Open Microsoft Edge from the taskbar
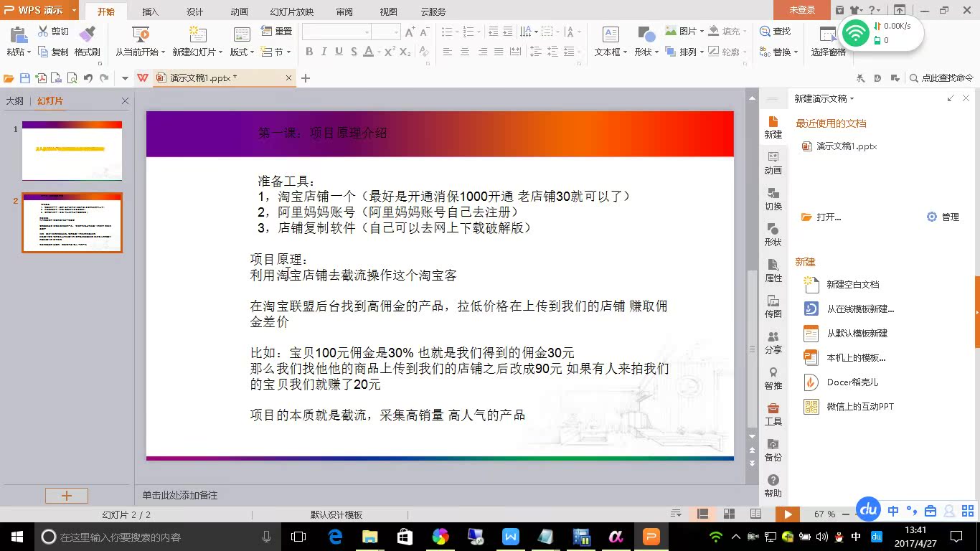The image size is (980, 551). click(x=335, y=536)
